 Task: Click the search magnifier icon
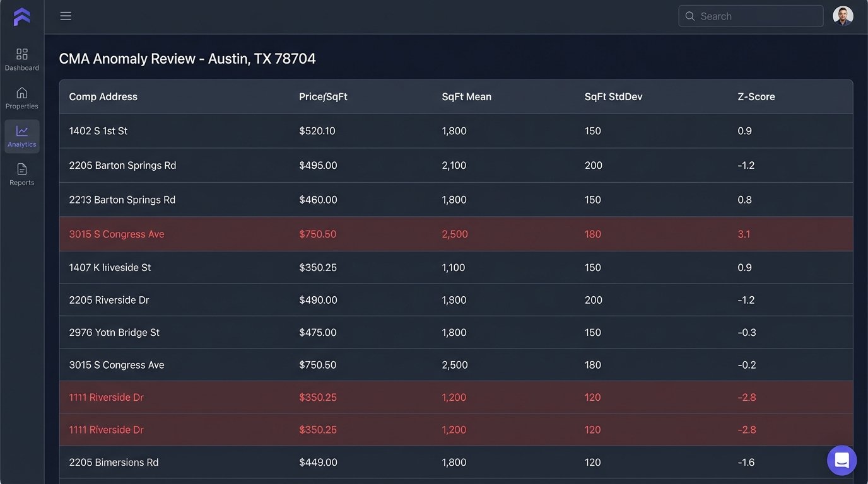coord(690,16)
